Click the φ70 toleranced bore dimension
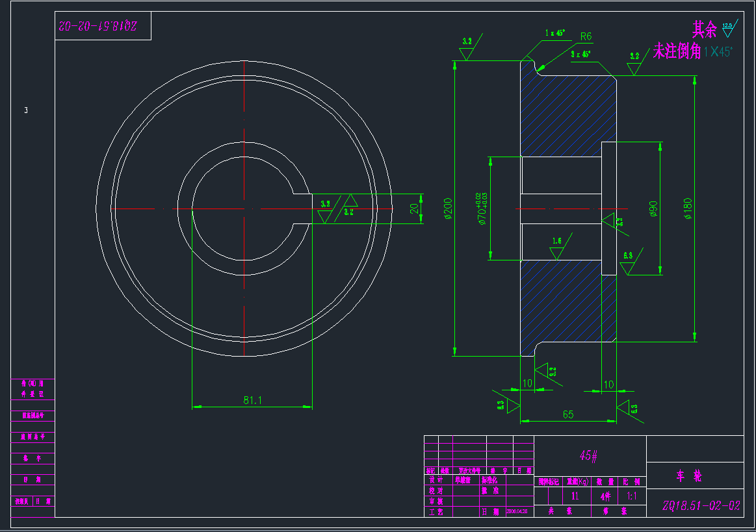The width and height of the screenshot is (756, 532). pos(484,209)
